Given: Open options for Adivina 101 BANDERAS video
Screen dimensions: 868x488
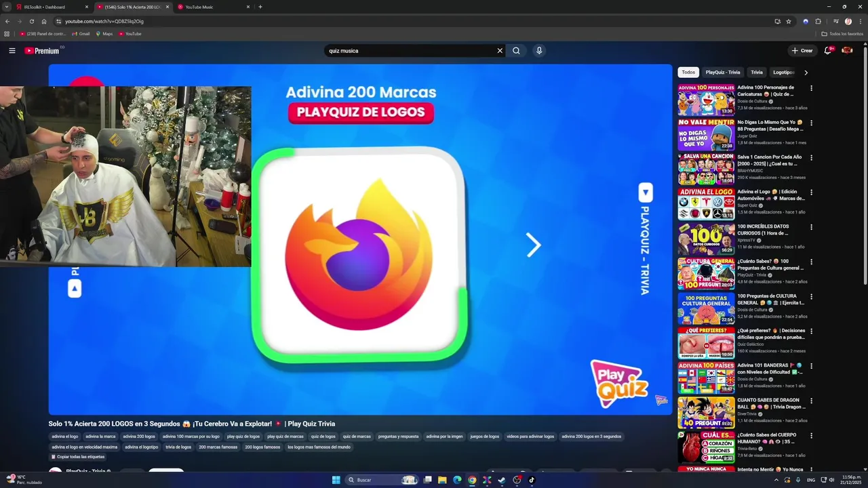Looking at the screenshot, I should point(811,366).
